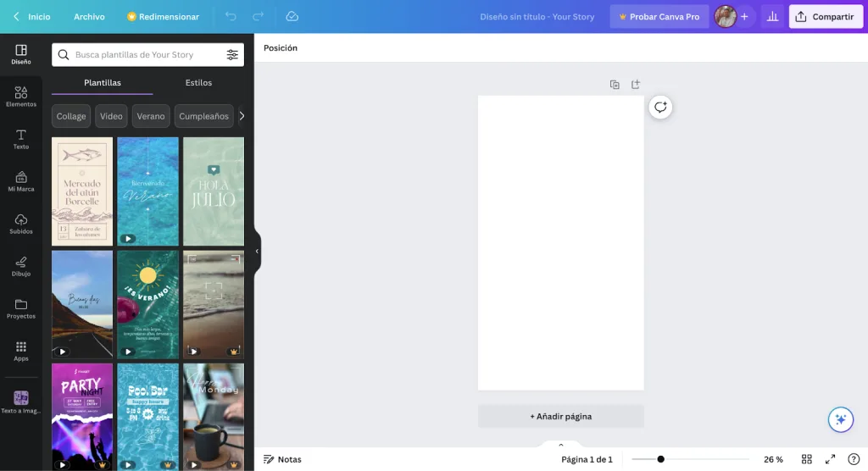Enter fullscreen presentation mode
Viewport: 868px width, 471px height.
pos(831,459)
